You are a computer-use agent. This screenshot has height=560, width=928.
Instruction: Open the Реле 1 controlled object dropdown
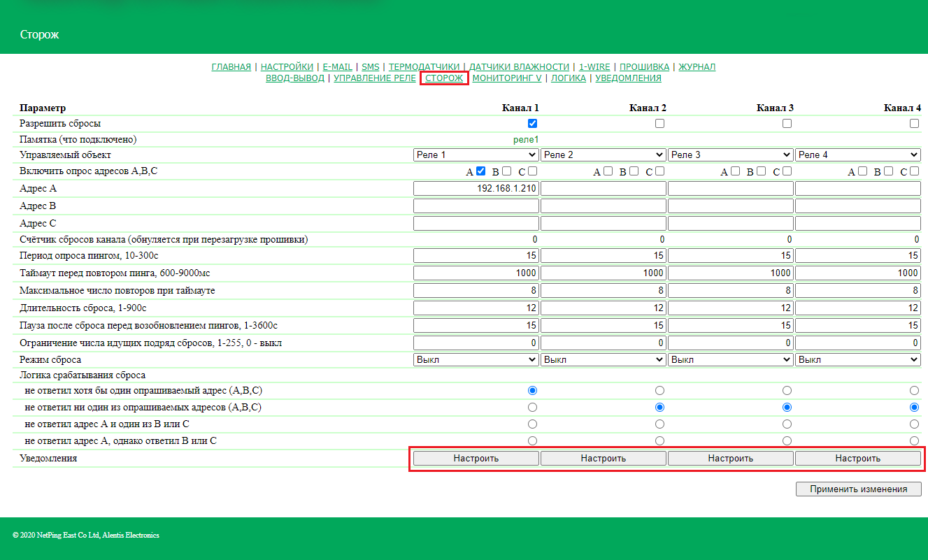[476, 155]
